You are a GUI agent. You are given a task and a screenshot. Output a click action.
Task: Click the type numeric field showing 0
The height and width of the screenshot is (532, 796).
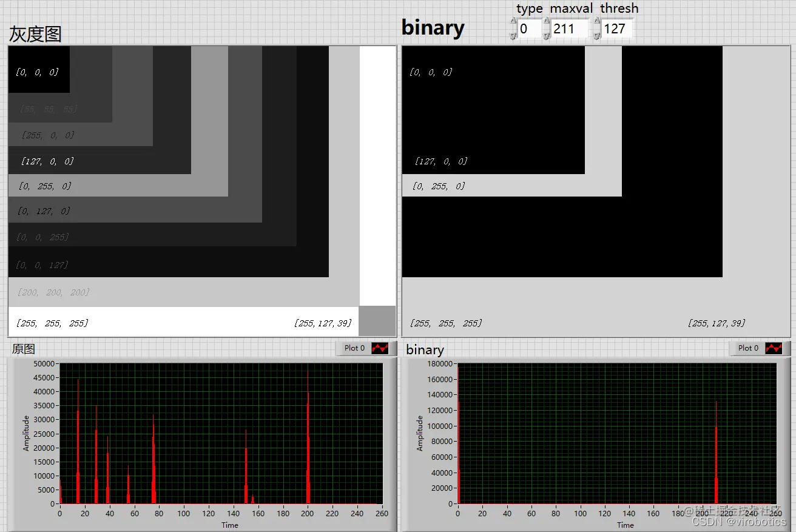pyautogui.click(x=529, y=29)
